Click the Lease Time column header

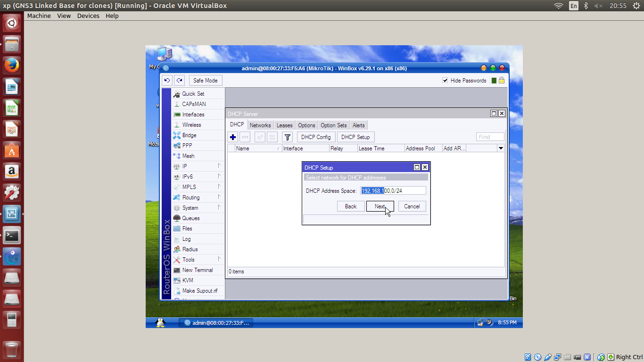(381, 148)
